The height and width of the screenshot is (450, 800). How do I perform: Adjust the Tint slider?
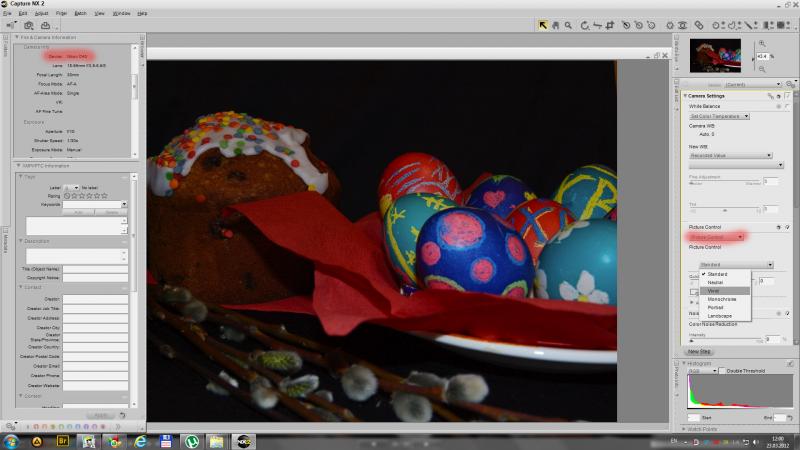tap(724, 210)
